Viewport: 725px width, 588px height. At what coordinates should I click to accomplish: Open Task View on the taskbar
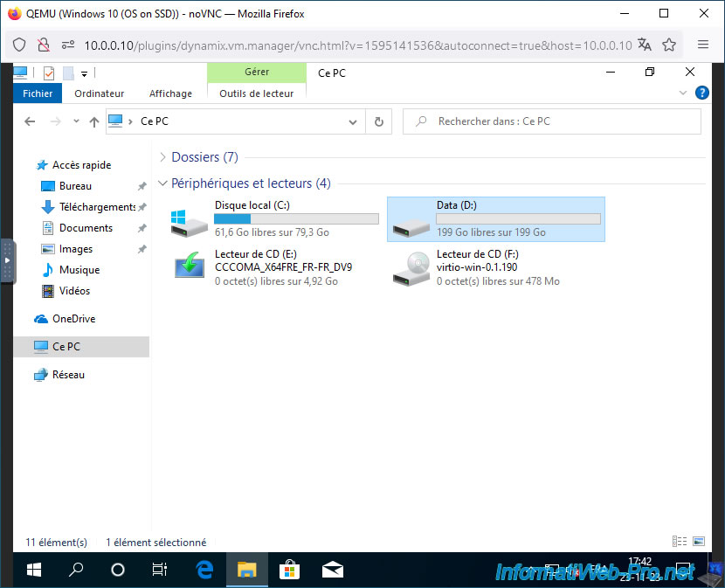[x=160, y=570]
